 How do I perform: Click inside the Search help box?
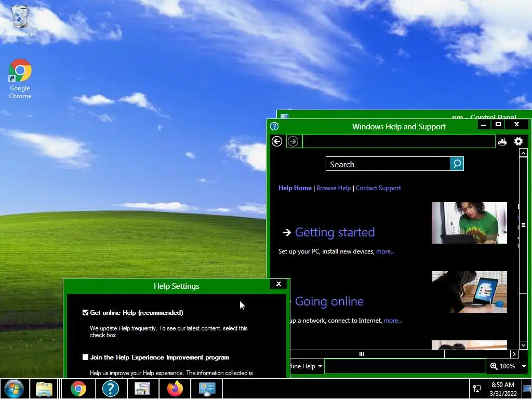(x=388, y=164)
